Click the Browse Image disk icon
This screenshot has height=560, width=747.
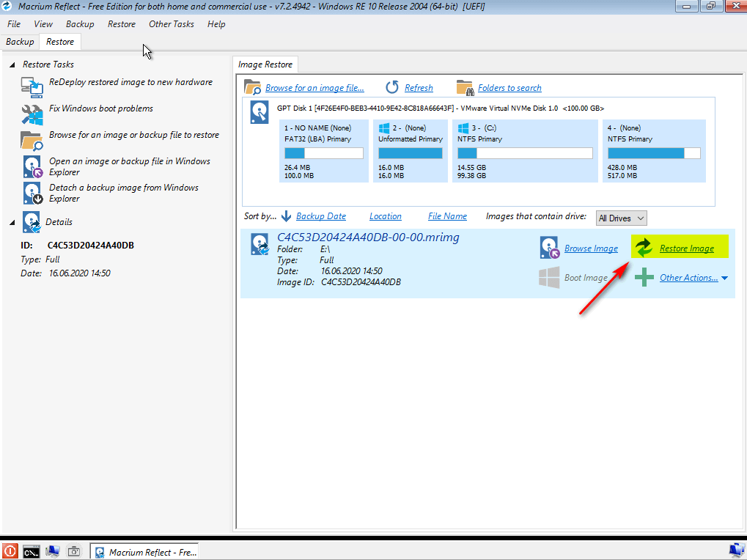[x=549, y=248]
